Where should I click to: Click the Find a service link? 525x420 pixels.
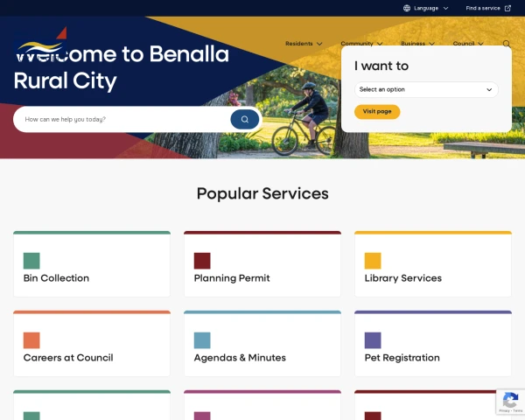point(488,8)
